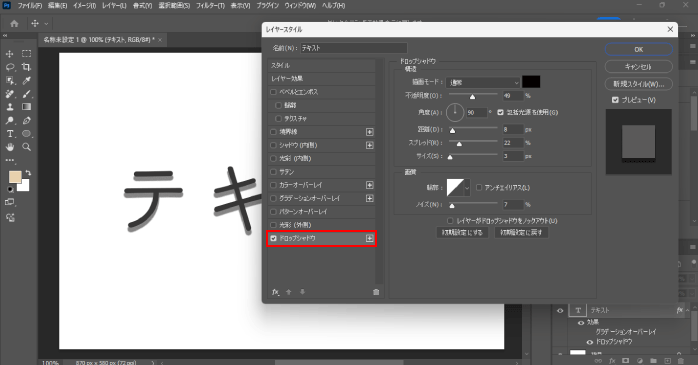This screenshot has height=365, width=698.
Task: Click the drop shadow black color swatch
Action: coord(531,82)
